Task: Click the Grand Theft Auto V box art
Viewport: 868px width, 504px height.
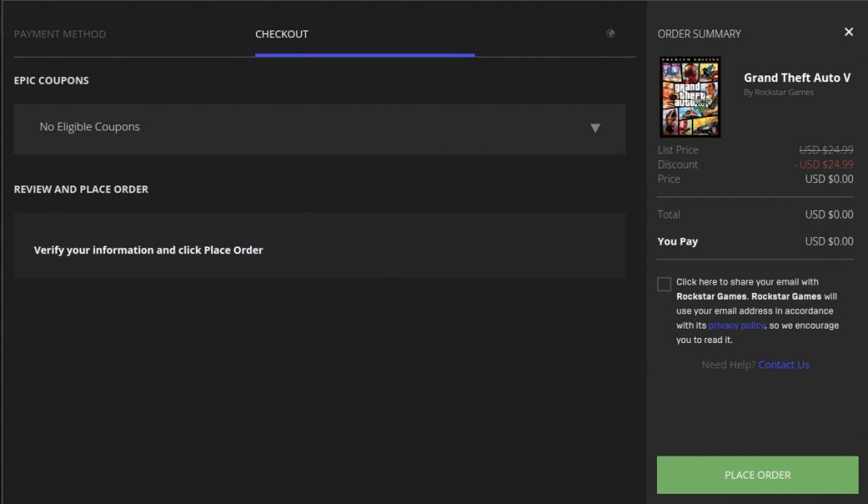Action: 691,97
